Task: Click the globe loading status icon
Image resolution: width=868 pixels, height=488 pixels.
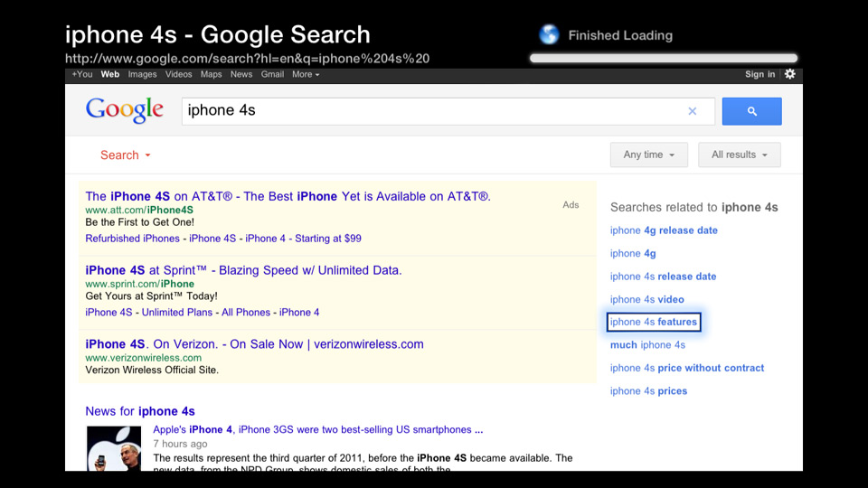Action: pyautogui.click(x=549, y=35)
